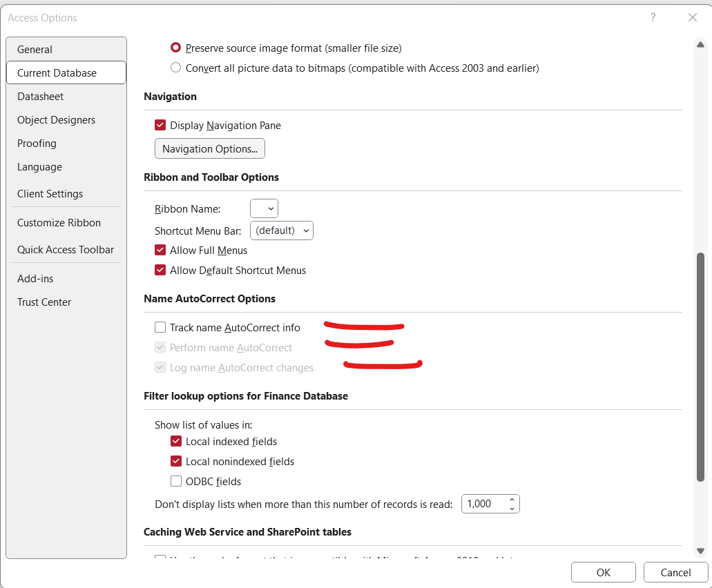Image resolution: width=712 pixels, height=588 pixels.
Task: Select Convert all picture data to bitmaps
Action: coord(176,68)
